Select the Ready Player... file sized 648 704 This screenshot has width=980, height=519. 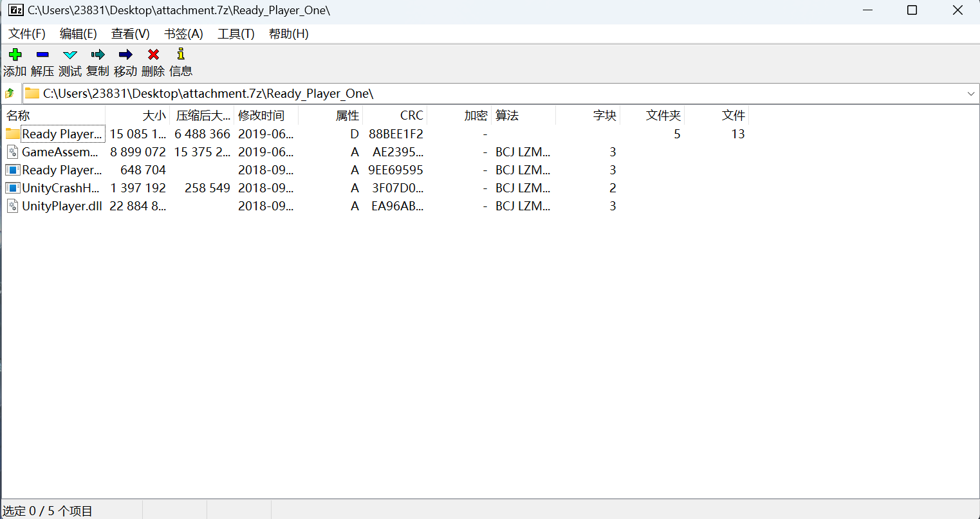click(62, 170)
